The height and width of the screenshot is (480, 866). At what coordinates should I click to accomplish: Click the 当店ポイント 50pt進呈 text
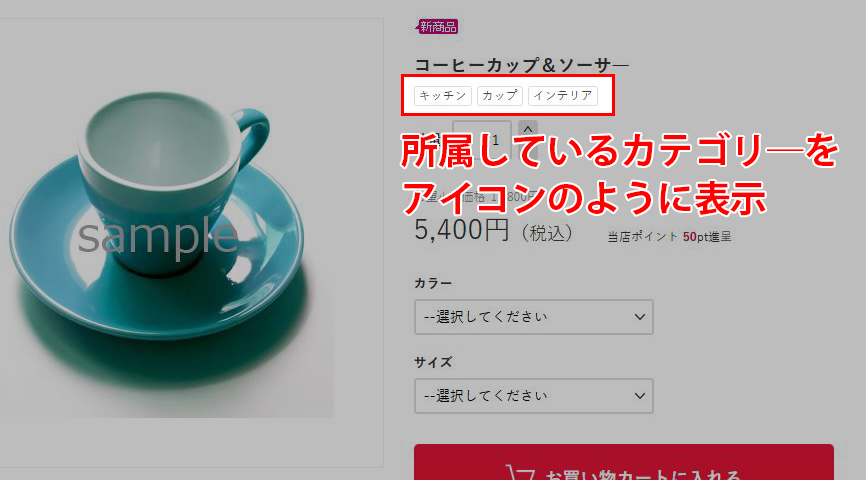click(x=669, y=237)
